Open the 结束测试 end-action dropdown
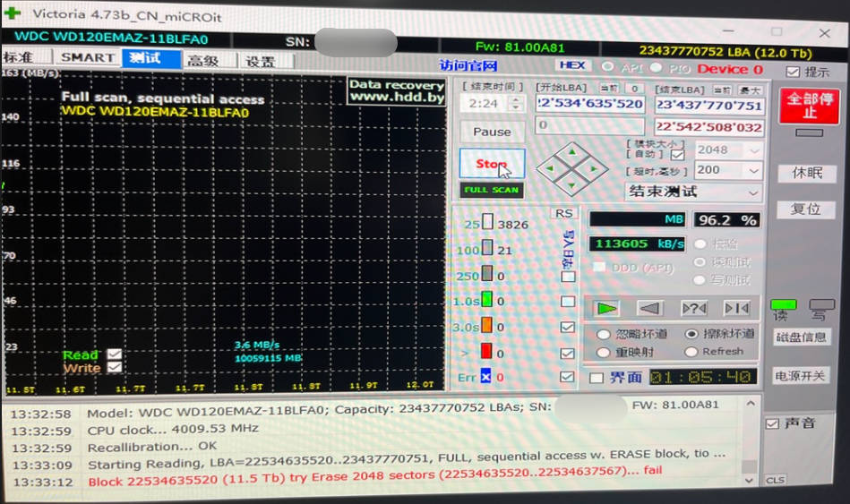Image resolution: width=850 pixels, height=504 pixels. coord(753,192)
